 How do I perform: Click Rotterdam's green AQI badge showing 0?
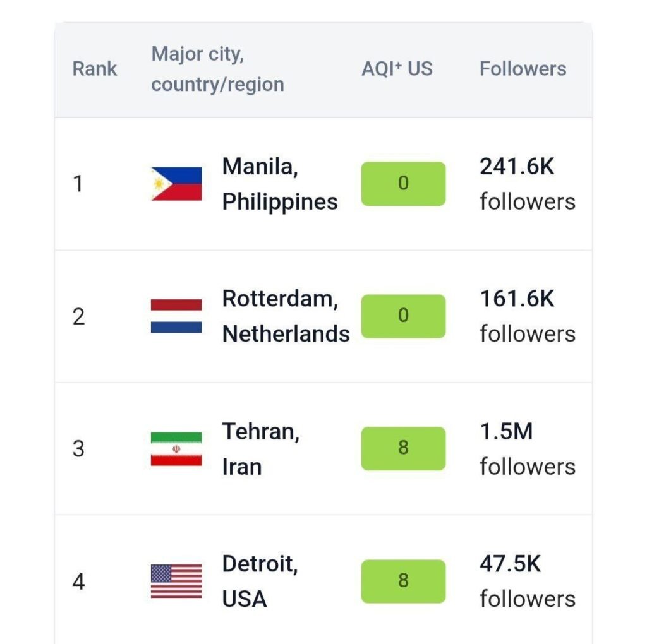pyautogui.click(x=403, y=316)
